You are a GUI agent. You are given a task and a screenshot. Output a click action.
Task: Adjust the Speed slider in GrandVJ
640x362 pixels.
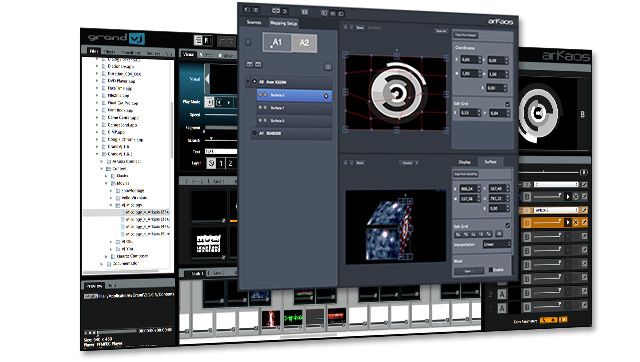221,115
